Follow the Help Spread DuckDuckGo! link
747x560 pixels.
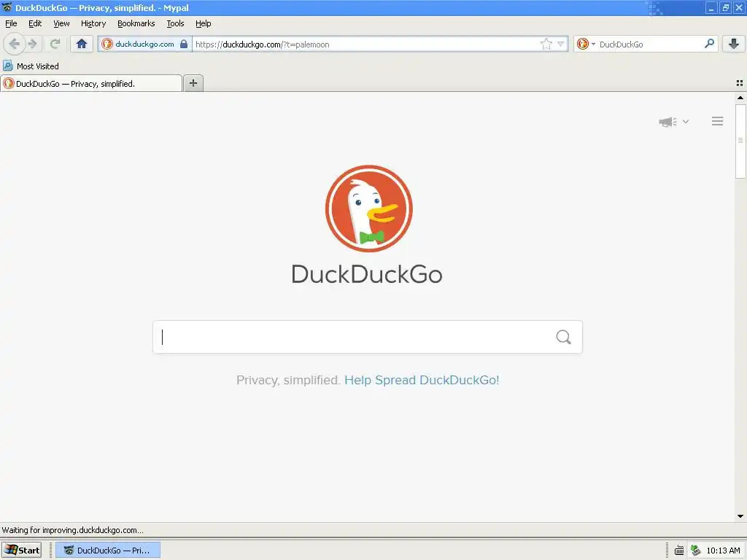point(422,380)
